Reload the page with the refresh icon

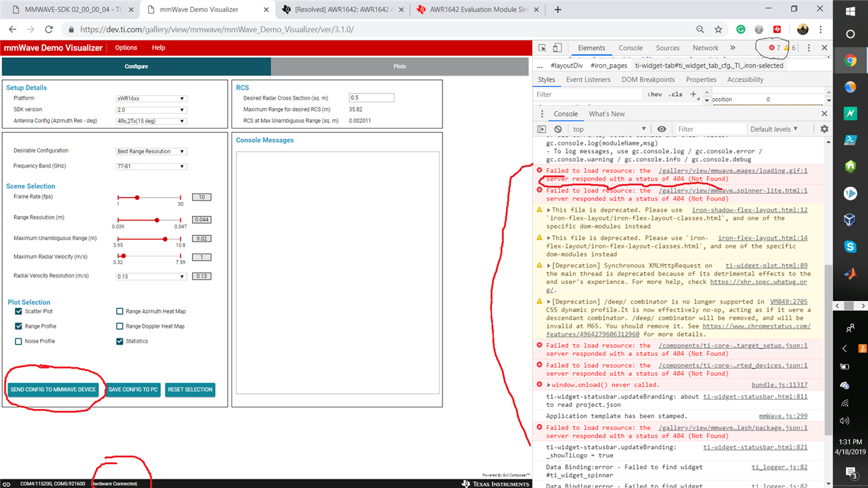click(x=49, y=30)
